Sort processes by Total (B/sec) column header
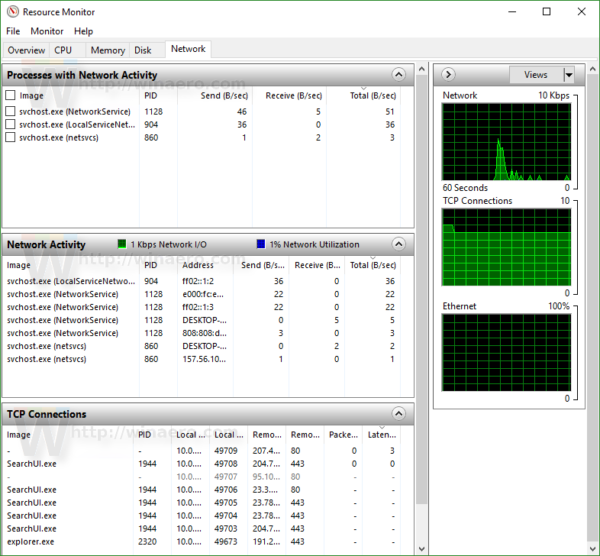This screenshot has width=600, height=556. click(372, 96)
